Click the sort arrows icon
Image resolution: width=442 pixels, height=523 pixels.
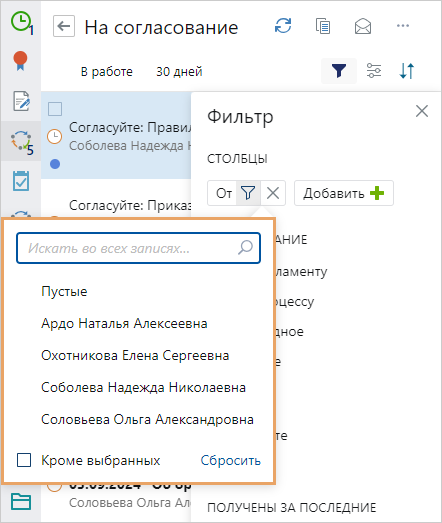(407, 71)
